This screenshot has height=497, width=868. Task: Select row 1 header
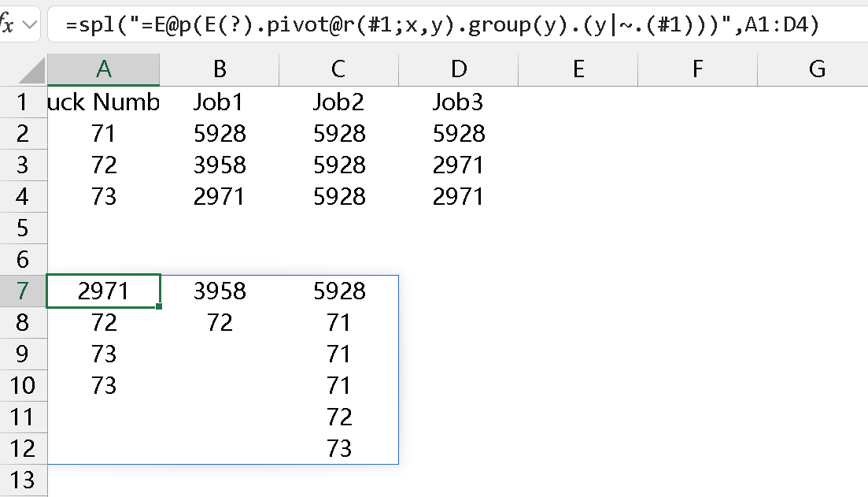tap(23, 102)
